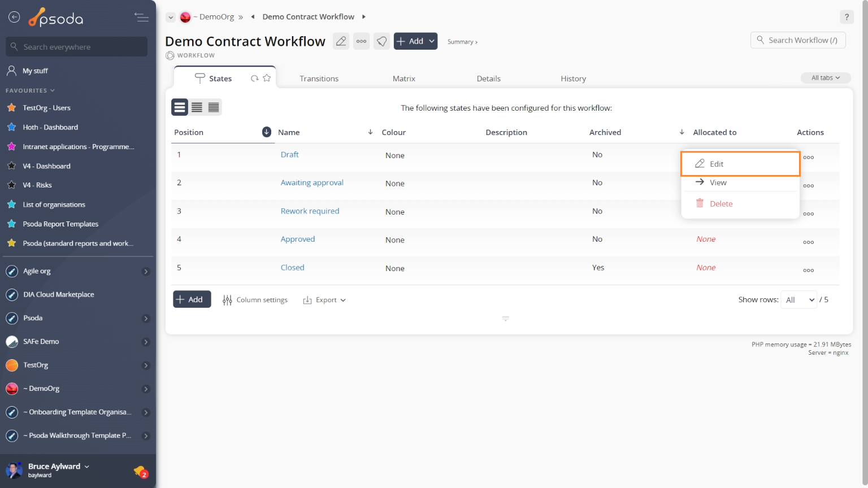Open the Approved state link
Screen dimensions: 868x488
tap(298, 239)
